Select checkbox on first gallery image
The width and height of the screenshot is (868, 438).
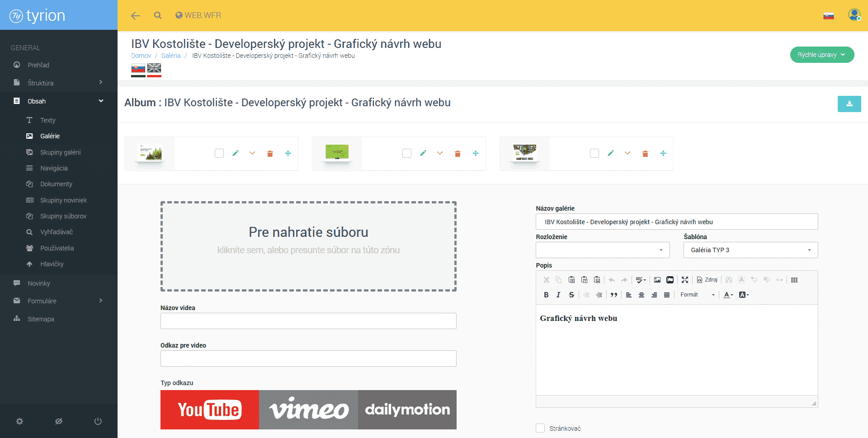(219, 154)
